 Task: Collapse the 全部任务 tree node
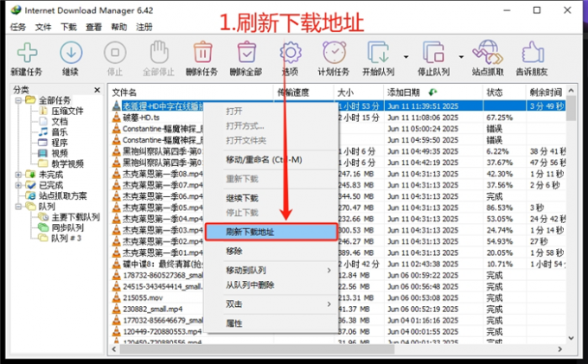pos(18,100)
